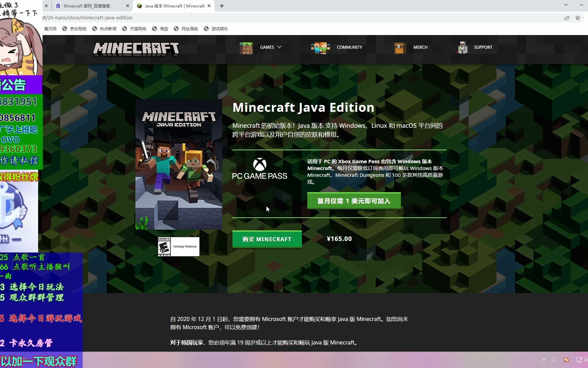Click the Minecraft logo to go home

tap(135, 48)
